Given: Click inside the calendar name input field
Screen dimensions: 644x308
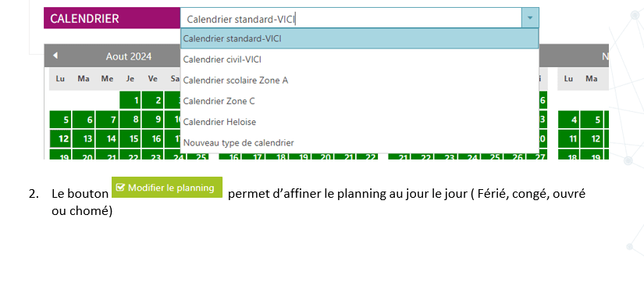Looking at the screenshot, I should coord(351,18).
